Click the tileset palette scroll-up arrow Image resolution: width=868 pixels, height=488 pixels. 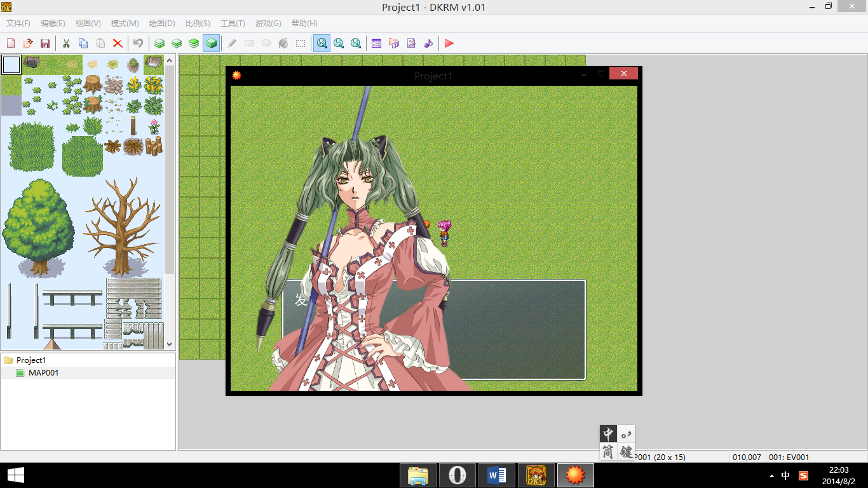[170, 60]
